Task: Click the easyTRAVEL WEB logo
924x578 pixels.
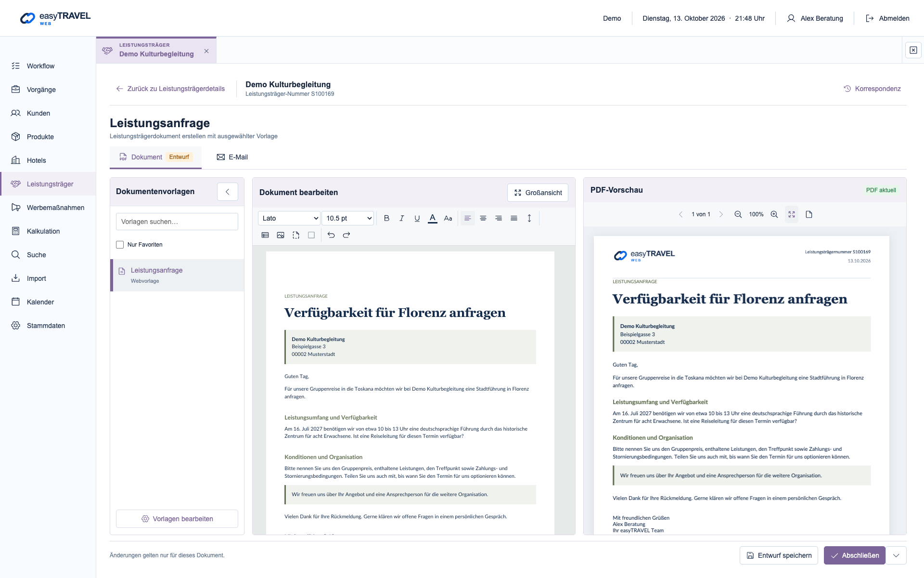Action: tap(55, 18)
